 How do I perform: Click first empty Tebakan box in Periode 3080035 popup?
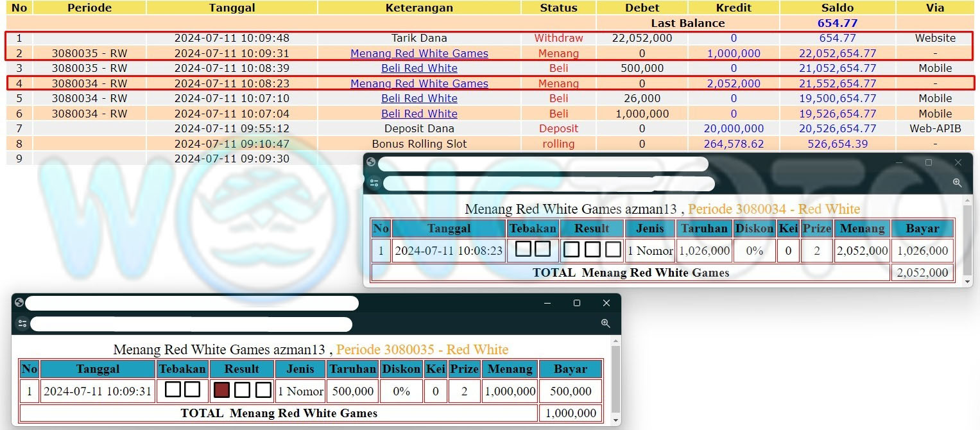173,390
